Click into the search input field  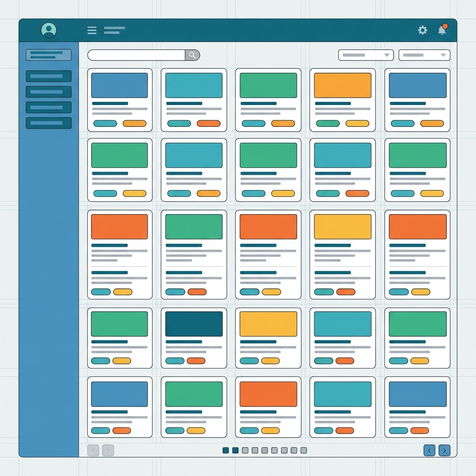point(136,55)
